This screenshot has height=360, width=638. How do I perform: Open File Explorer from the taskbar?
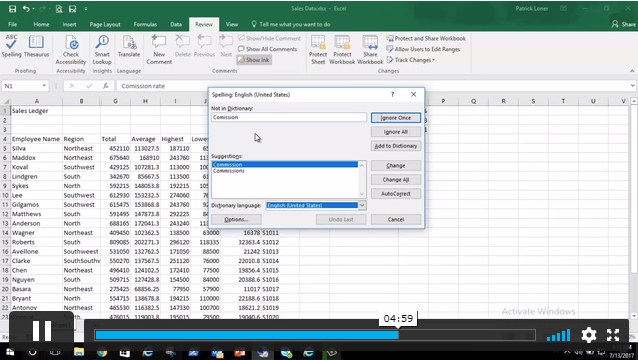pyautogui.click(x=79, y=352)
